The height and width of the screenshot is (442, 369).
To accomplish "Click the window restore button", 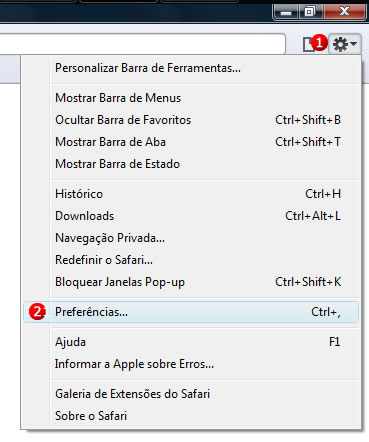I will pyautogui.click(x=310, y=12).
